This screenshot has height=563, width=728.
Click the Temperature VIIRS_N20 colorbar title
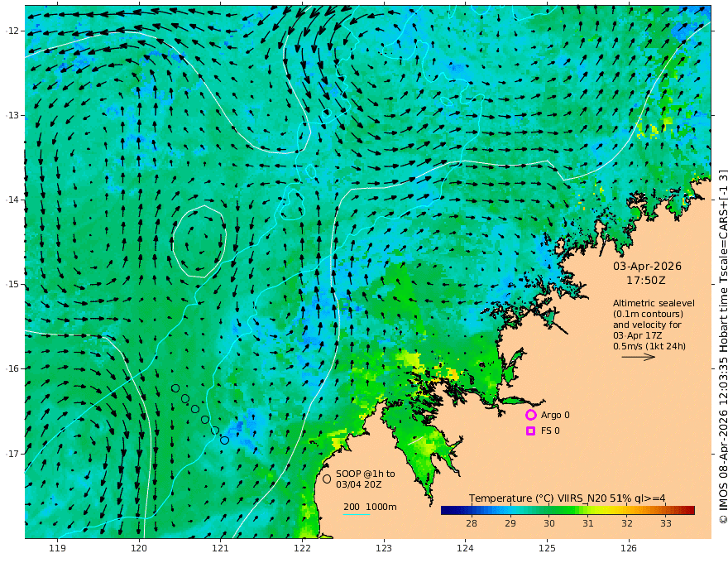pyautogui.click(x=567, y=498)
